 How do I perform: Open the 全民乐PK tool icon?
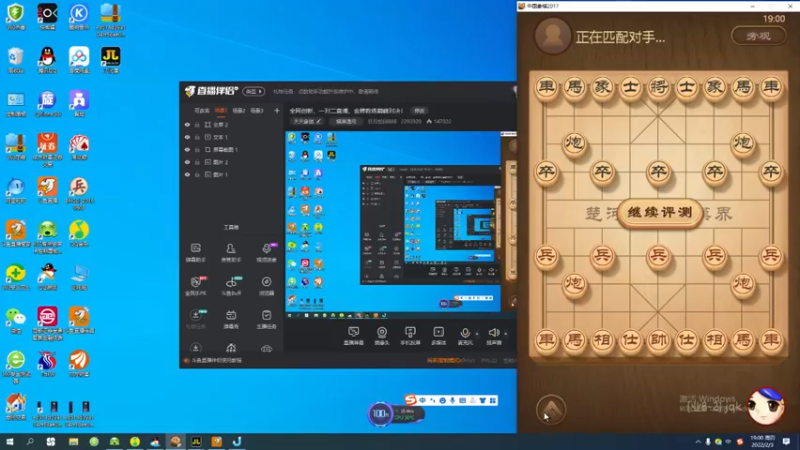(x=195, y=286)
